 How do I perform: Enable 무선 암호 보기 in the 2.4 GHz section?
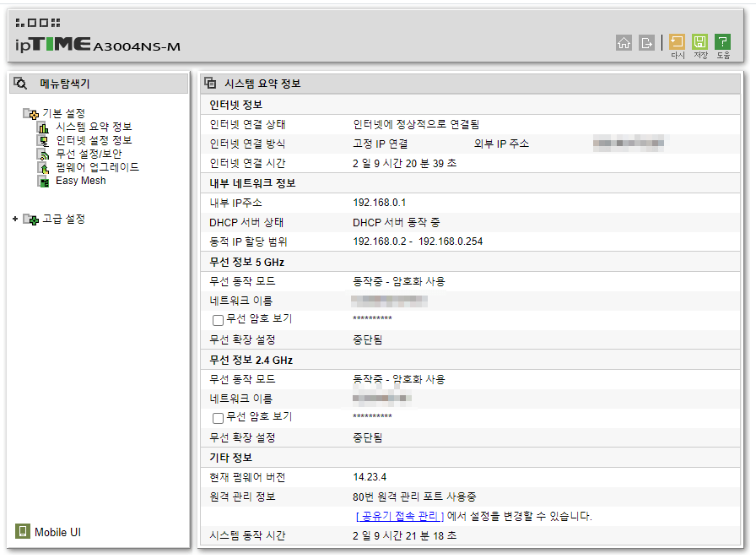[x=216, y=420]
